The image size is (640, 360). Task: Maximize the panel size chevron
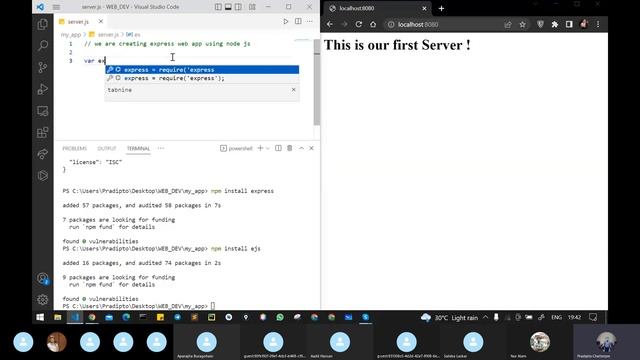point(301,148)
